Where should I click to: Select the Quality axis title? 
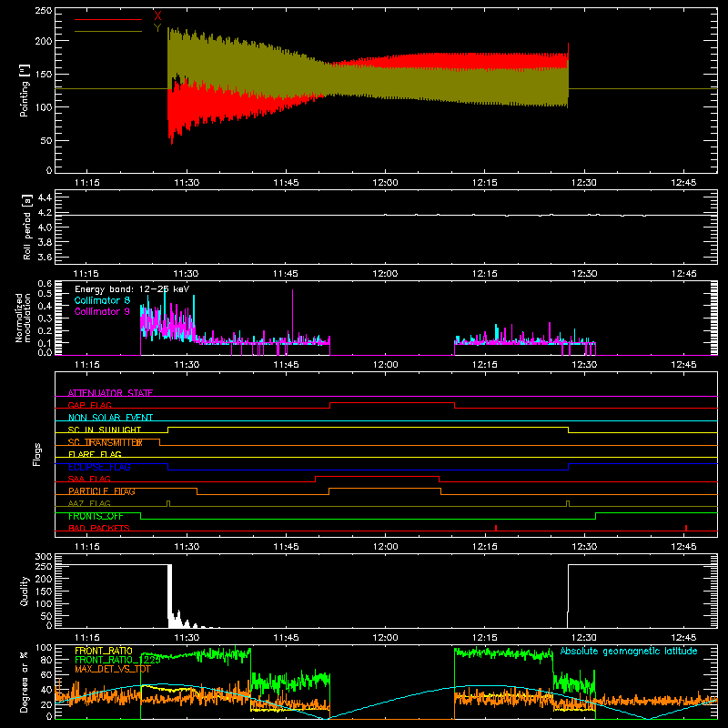[x=25, y=591]
